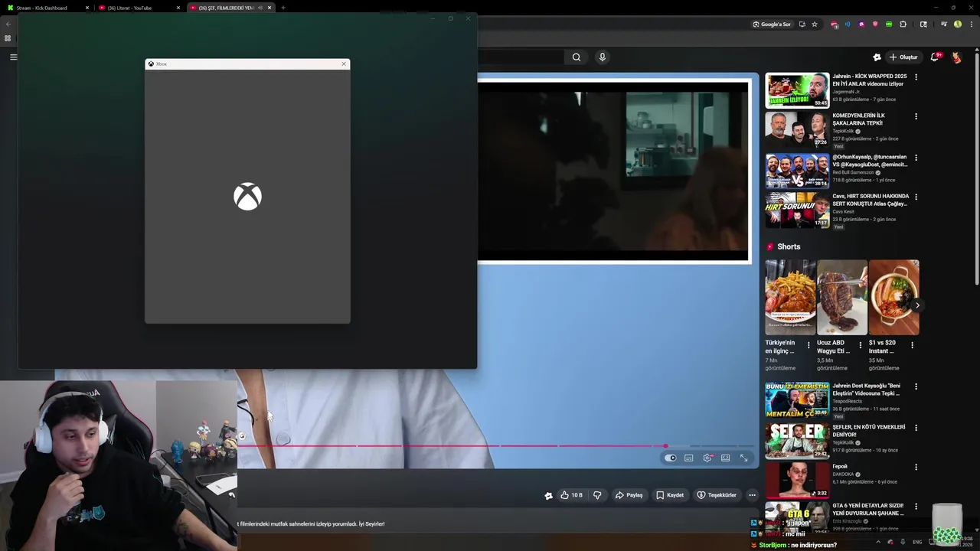The height and width of the screenshot is (551, 980).
Task: Show hidden system tray icons
Action: click(877, 542)
